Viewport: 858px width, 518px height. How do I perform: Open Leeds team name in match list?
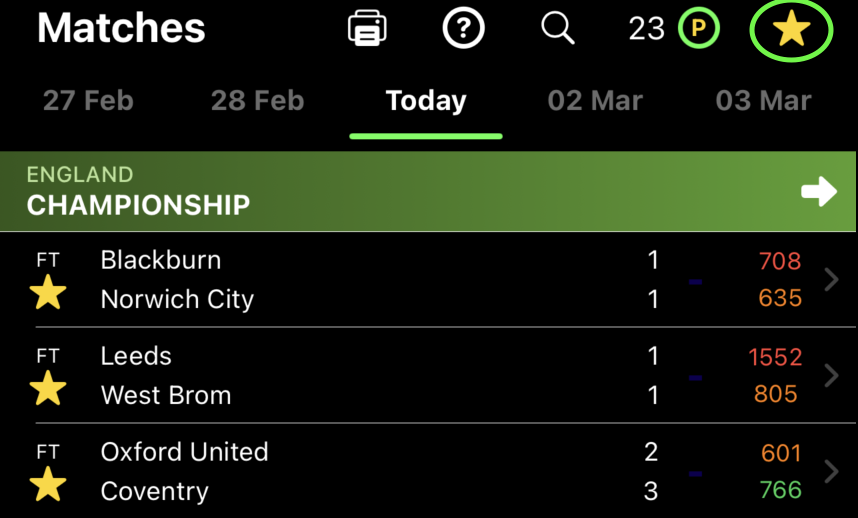136,356
